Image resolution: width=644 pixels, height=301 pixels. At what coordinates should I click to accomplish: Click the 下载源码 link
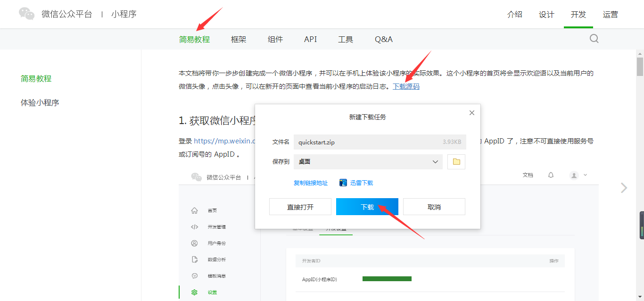pyautogui.click(x=406, y=86)
